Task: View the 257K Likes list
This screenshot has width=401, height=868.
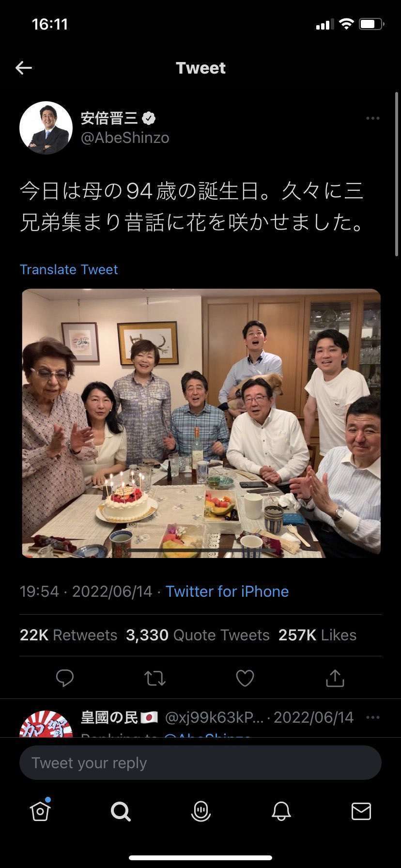Action: click(x=317, y=635)
